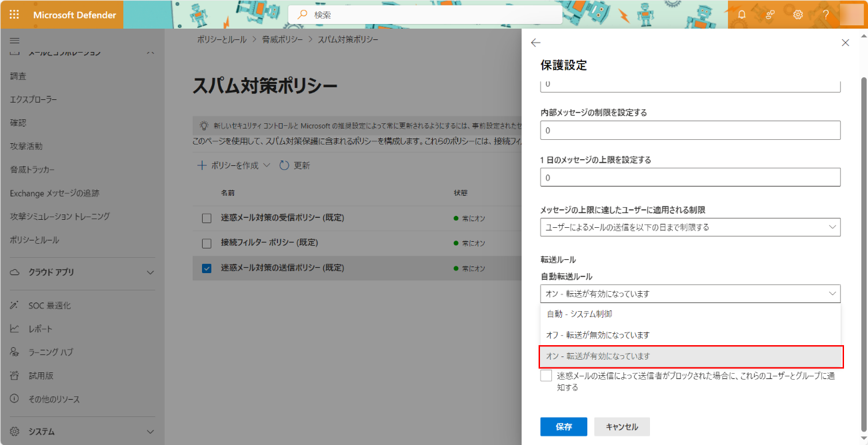868x445 pixels.
Task: Expand the クラウド アプリ section chevron
Action: tap(150, 272)
